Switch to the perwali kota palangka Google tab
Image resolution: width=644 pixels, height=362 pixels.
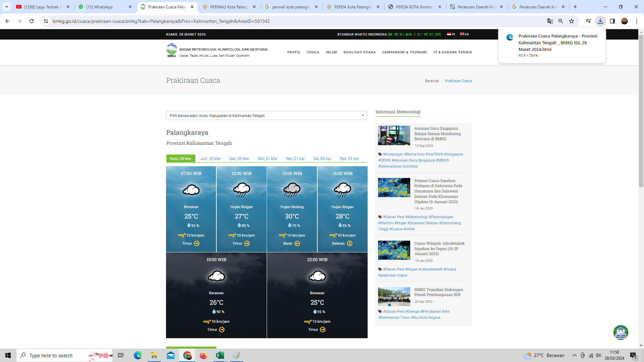point(291,7)
